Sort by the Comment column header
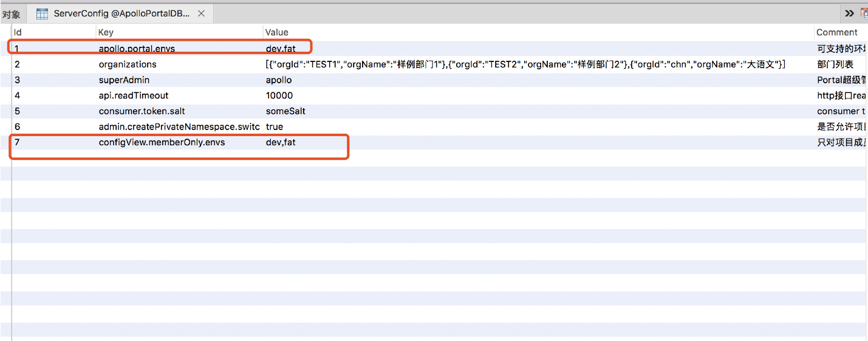The image size is (868, 341). pyautogui.click(x=841, y=32)
